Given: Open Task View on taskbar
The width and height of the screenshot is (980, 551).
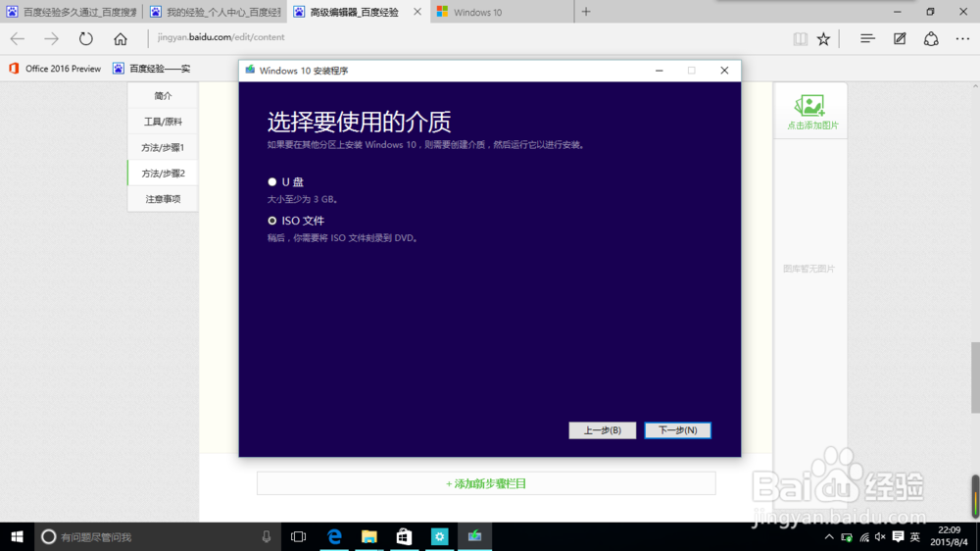Looking at the screenshot, I should 298,536.
